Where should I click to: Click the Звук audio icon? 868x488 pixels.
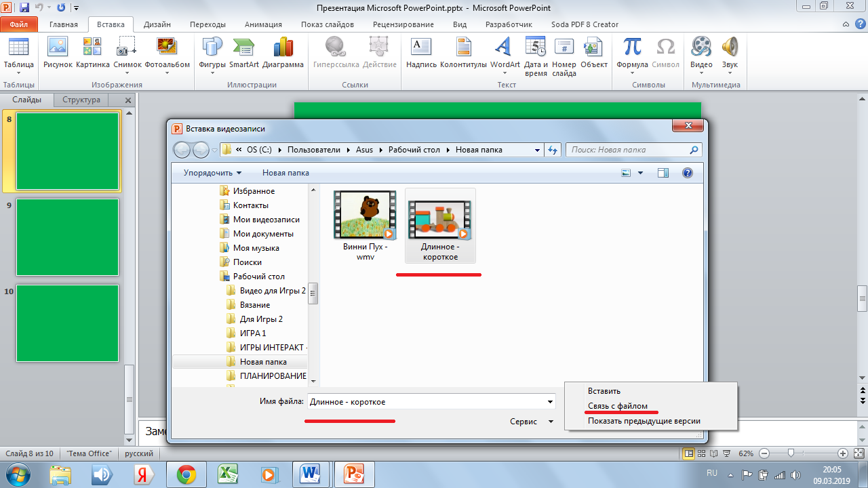click(730, 47)
